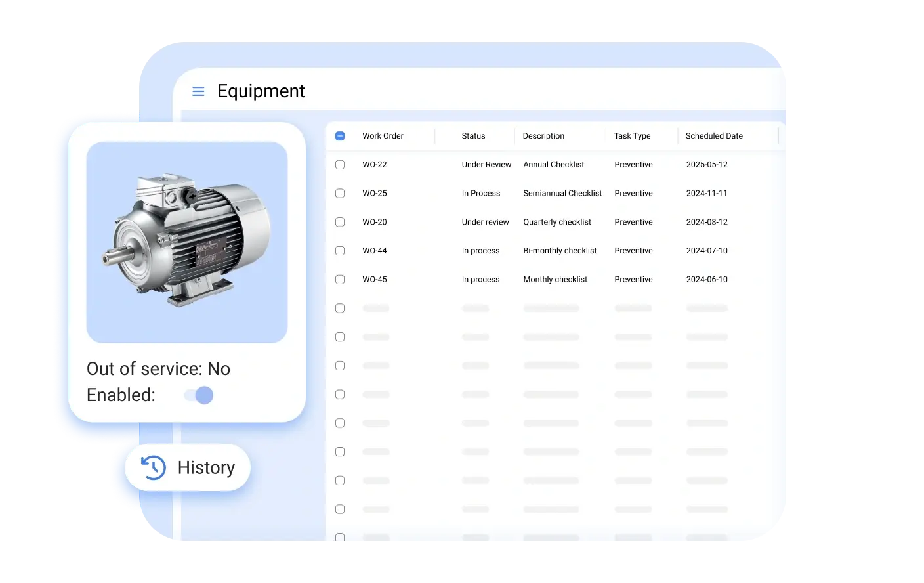Open the motor equipment image thumbnail
924x583 pixels.
186,242
